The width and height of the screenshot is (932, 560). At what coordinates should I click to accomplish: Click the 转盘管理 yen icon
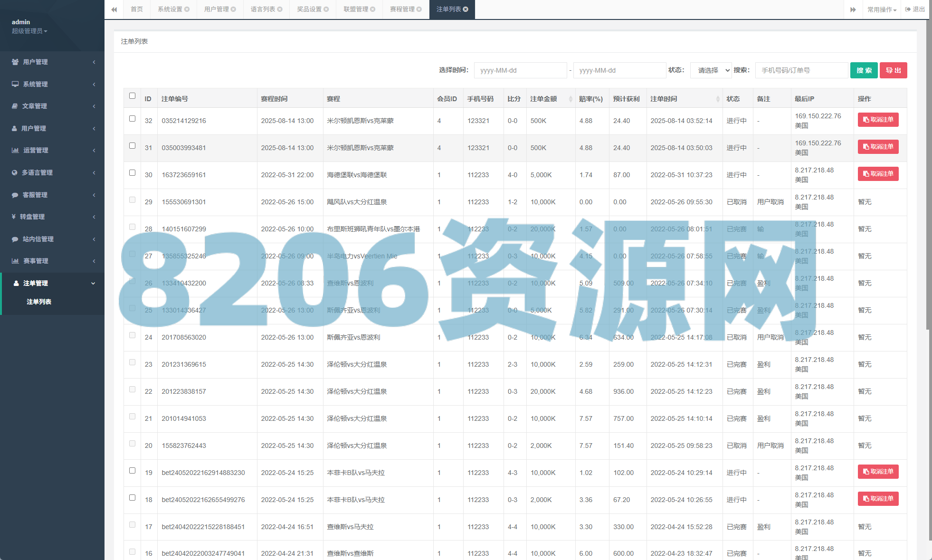tap(14, 217)
